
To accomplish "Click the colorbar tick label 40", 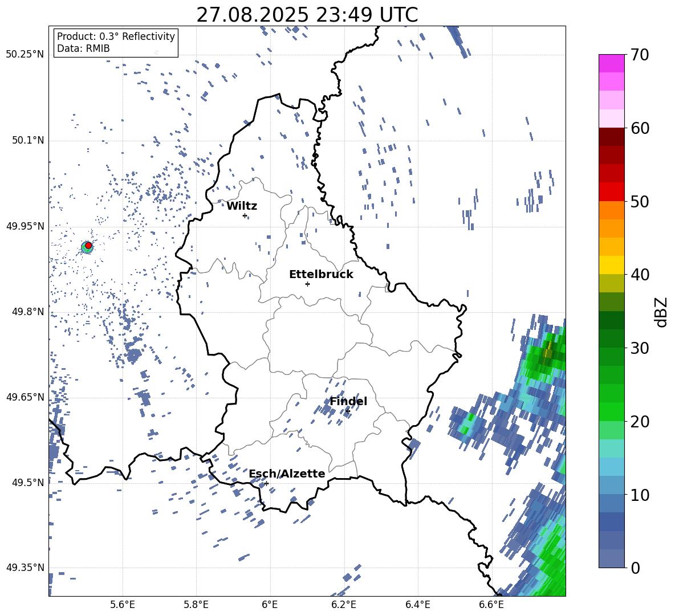I will point(639,275).
